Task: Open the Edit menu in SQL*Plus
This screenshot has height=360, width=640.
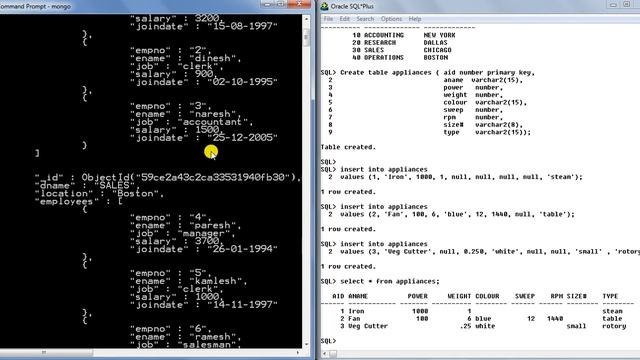Action: 344,19
